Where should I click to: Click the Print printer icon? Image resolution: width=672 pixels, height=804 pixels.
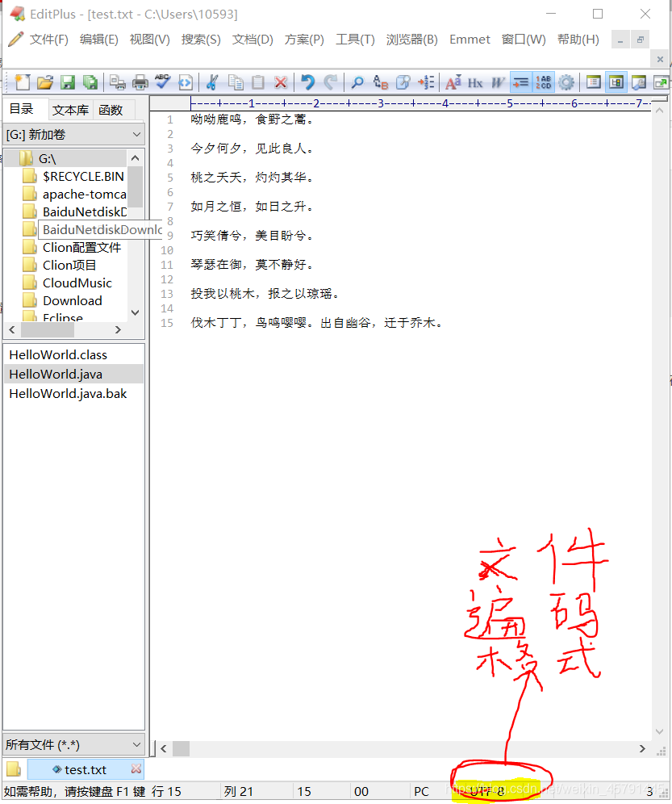(140, 82)
